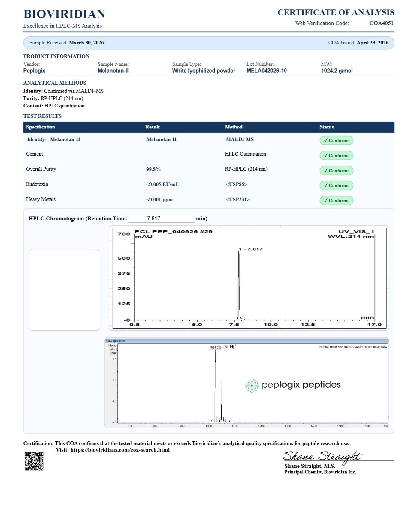Image resolution: width=411 pixels, height=532 pixels.
Task: Click the TEST RESULTS heading
Action: 42,116
